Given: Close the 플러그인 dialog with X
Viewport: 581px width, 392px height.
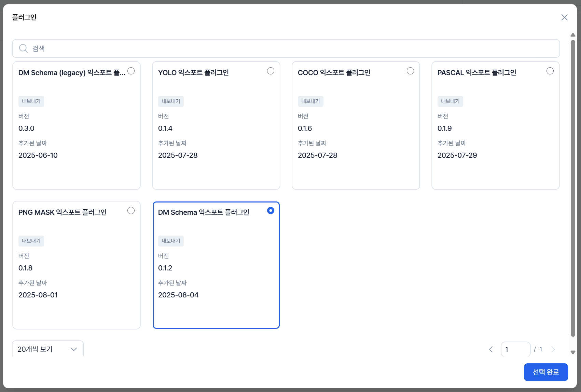Looking at the screenshot, I should (x=564, y=17).
